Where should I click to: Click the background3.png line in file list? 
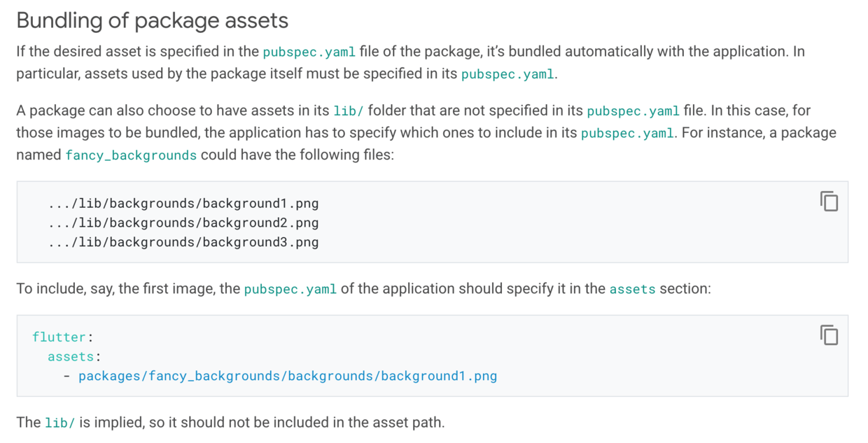183,243
